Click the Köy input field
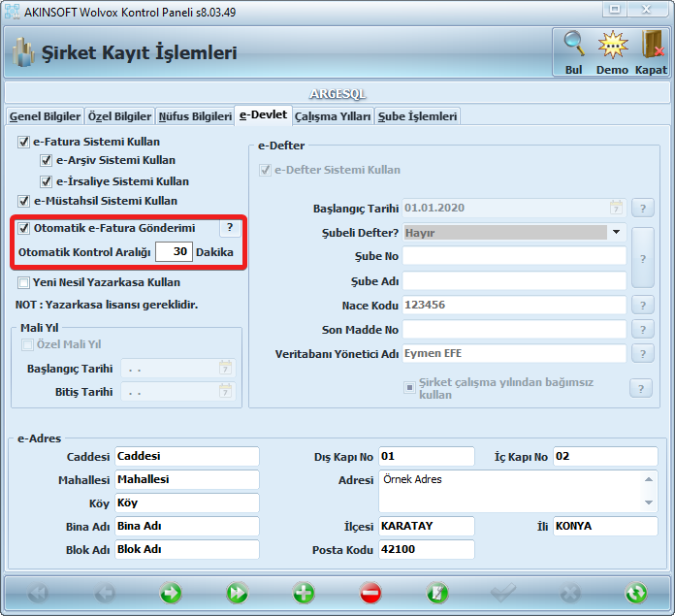This screenshot has width=675, height=616. 187,503
